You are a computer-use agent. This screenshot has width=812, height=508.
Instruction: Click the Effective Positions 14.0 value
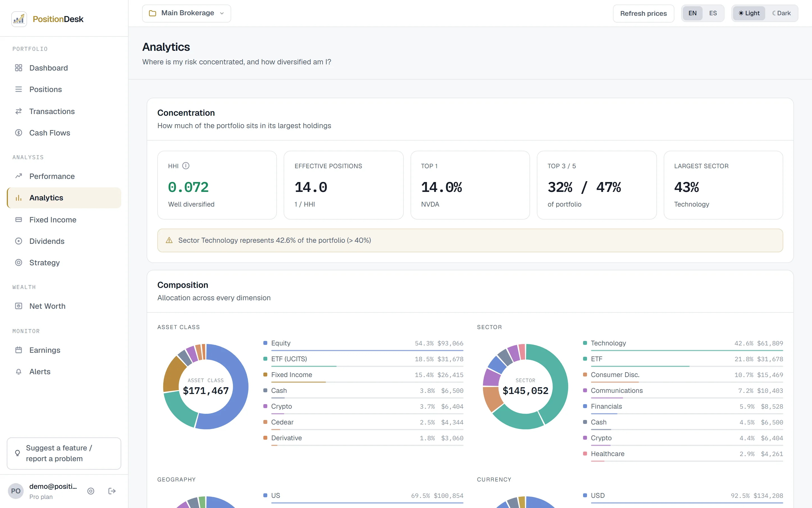click(311, 187)
